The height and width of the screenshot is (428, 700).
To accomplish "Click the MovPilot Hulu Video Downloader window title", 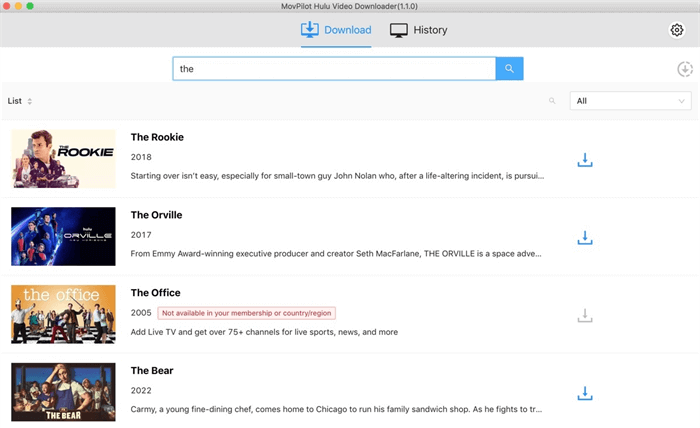I will 349,6.
